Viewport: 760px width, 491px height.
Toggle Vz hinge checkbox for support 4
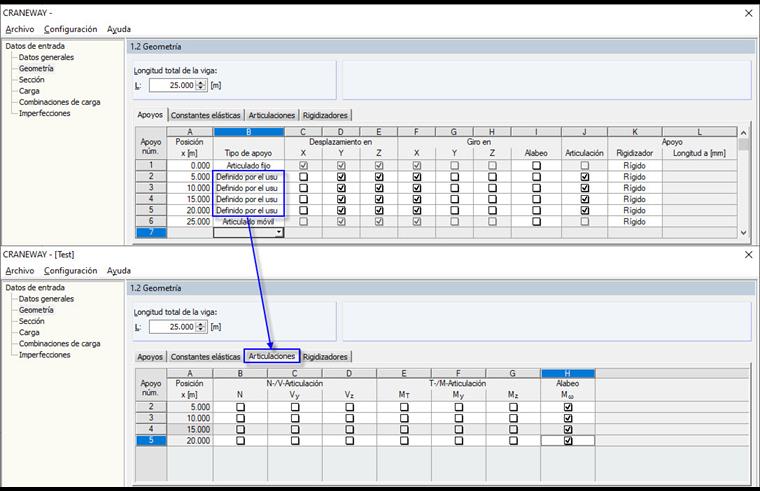coord(349,429)
